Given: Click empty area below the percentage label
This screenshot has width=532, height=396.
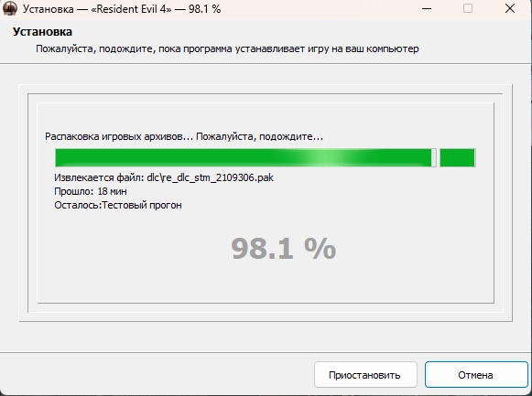Looking at the screenshot, I should click(x=266, y=283).
